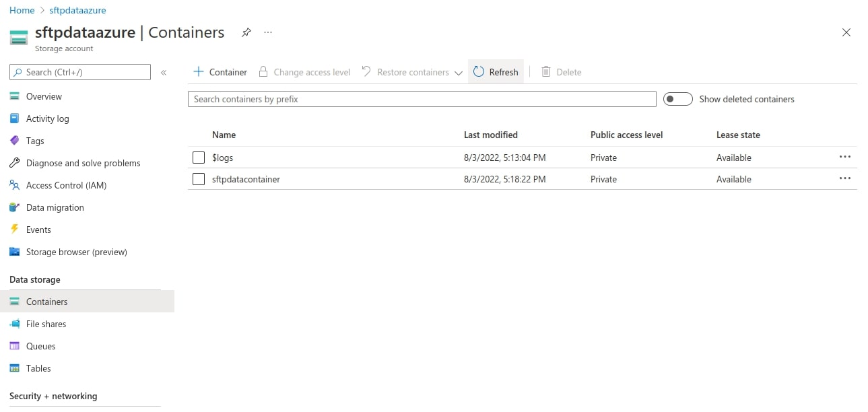868x412 pixels.
Task: Close the Containers blade
Action: (x=846, y=32)
